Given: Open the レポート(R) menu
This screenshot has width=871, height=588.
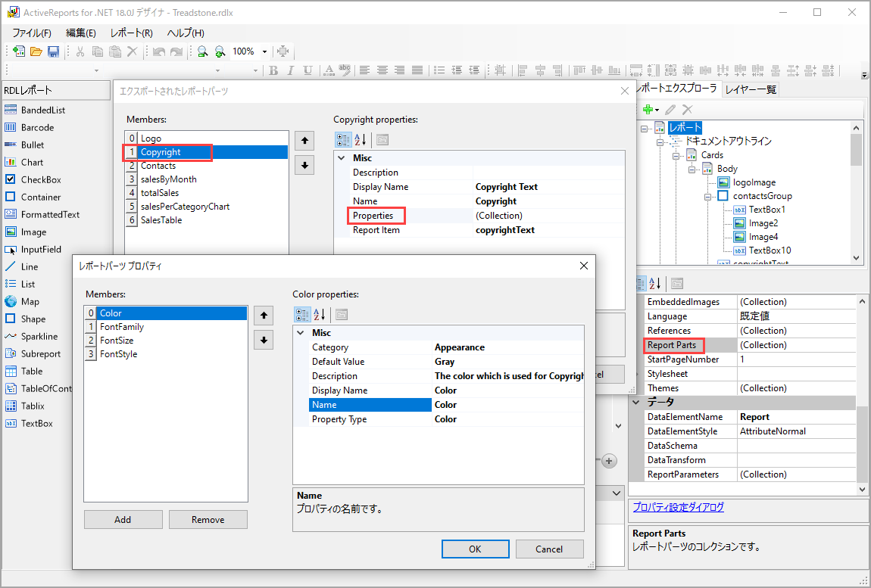Looking at the screenshot, I should (x=131, y=33).
